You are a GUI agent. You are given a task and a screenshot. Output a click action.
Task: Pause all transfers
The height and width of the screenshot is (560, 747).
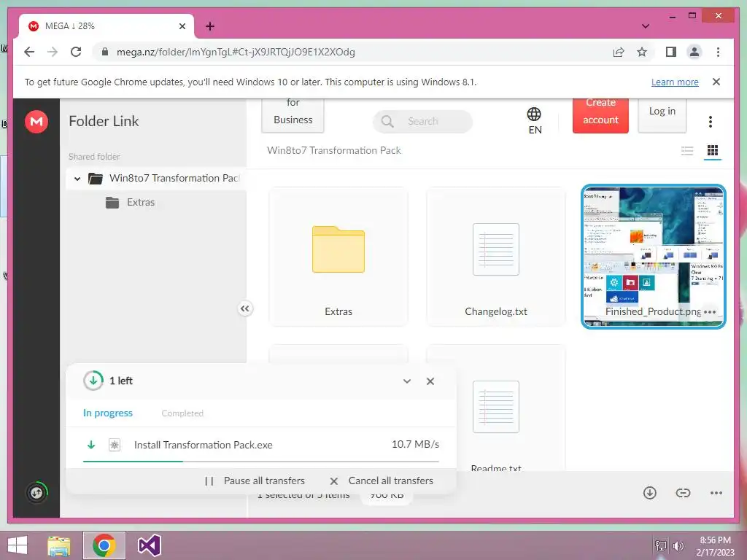[255, 481]
